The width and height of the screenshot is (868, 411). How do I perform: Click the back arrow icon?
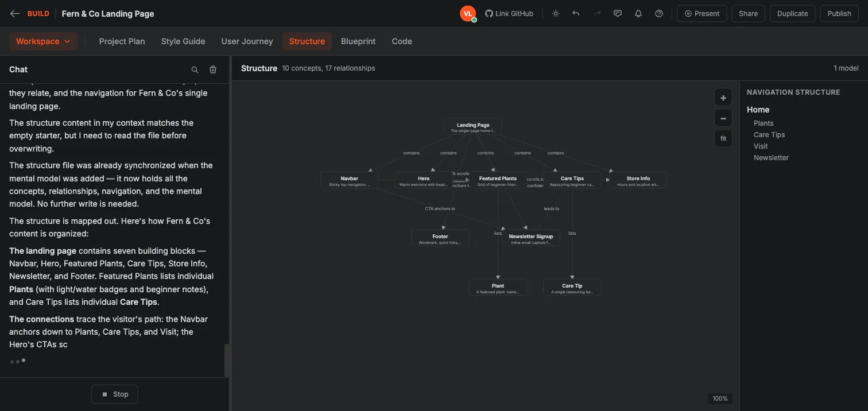15,14
